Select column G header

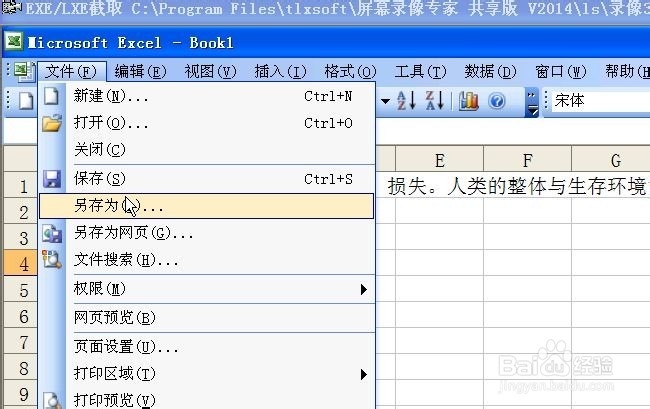[611, 160]
